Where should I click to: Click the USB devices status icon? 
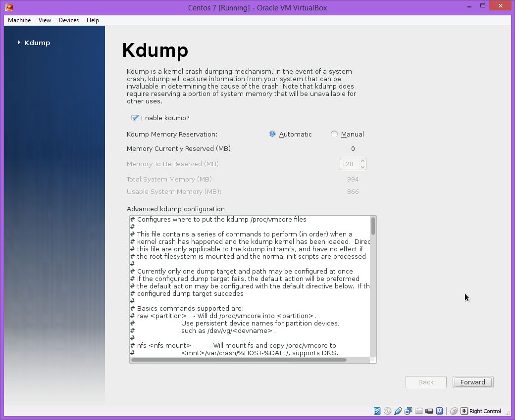coord(398,411)
